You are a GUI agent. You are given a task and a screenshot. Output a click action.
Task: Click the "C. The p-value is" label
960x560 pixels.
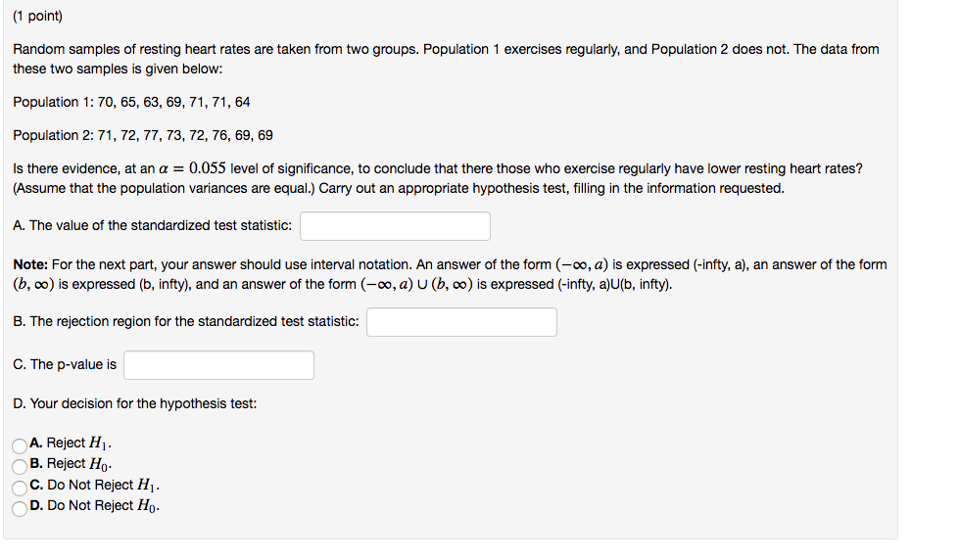[x=65, y=364]
